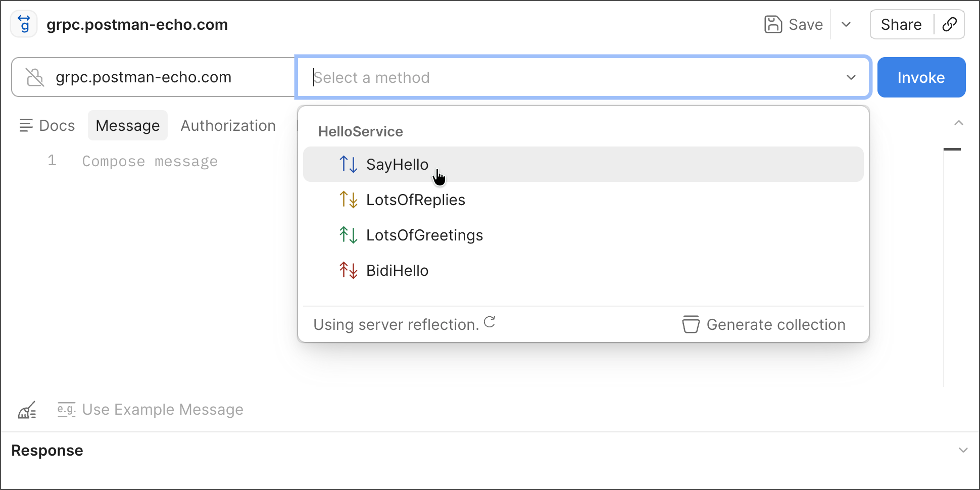
Task: Click the Share button
Action: 901,24
